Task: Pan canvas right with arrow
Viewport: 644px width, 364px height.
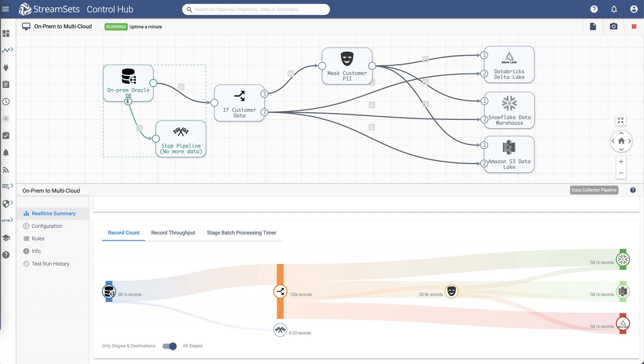Action: pyautogui.click(x=630, y=141)
